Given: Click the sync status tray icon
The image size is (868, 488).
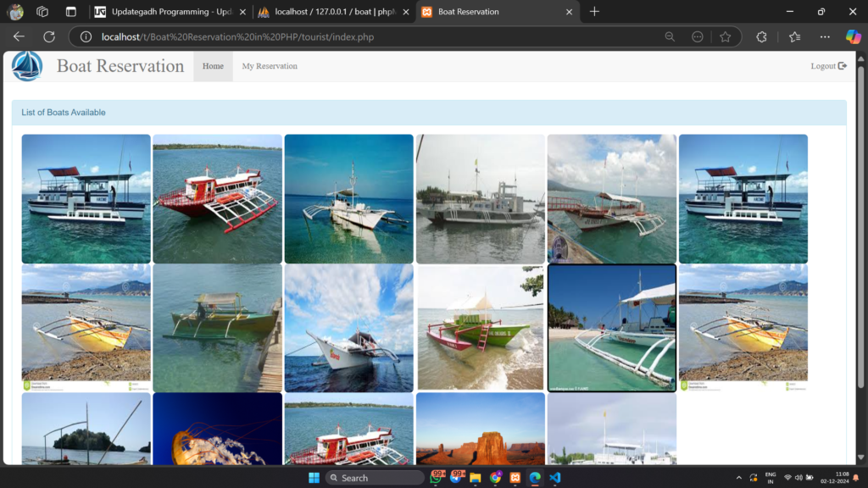Looking at the screenshot, I should coord(754,478).
